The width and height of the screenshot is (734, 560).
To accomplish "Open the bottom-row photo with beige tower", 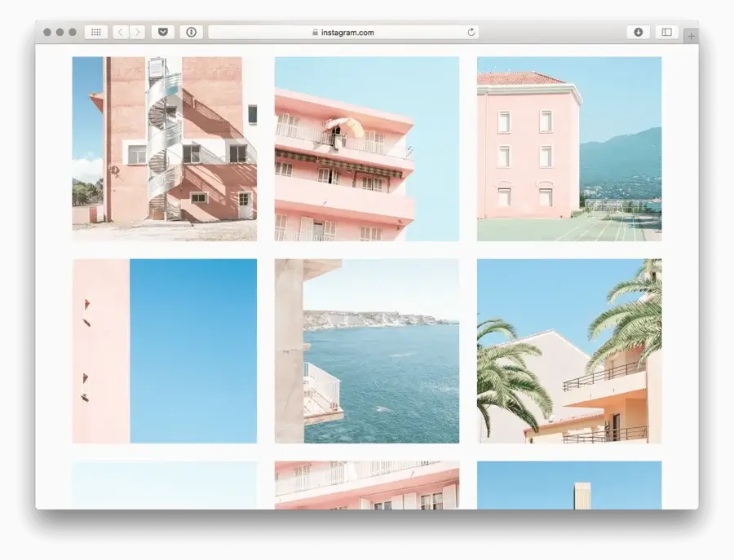I will coord(568,486).
